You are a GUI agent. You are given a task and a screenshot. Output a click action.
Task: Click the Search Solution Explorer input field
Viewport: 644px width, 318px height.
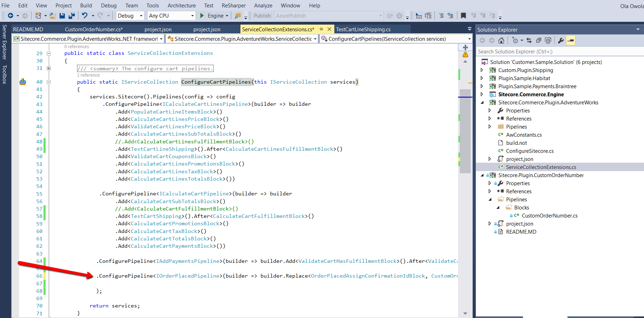coord(560,51)
